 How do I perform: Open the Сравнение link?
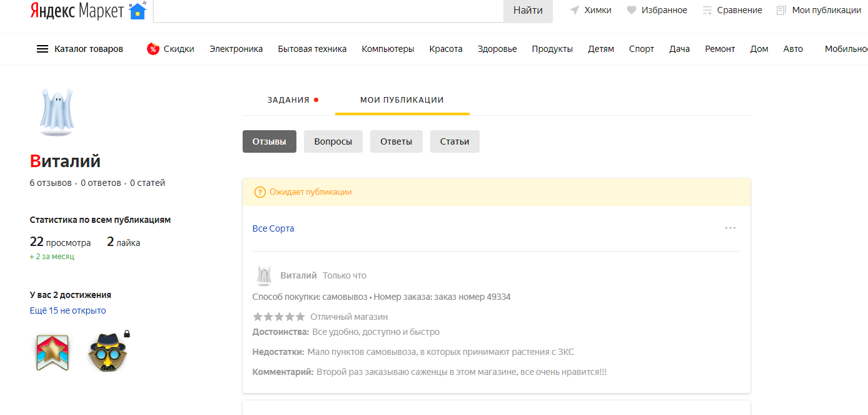[740, 10]
